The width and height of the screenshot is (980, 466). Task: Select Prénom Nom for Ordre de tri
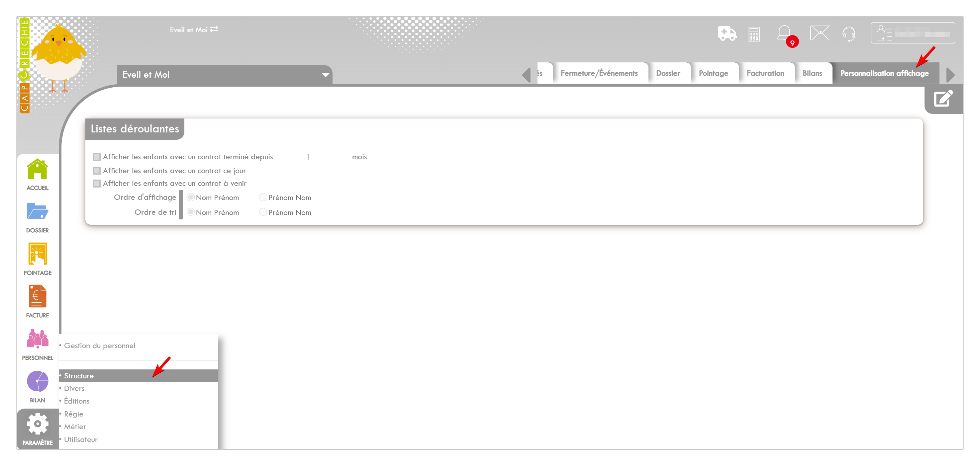(263, 212)
